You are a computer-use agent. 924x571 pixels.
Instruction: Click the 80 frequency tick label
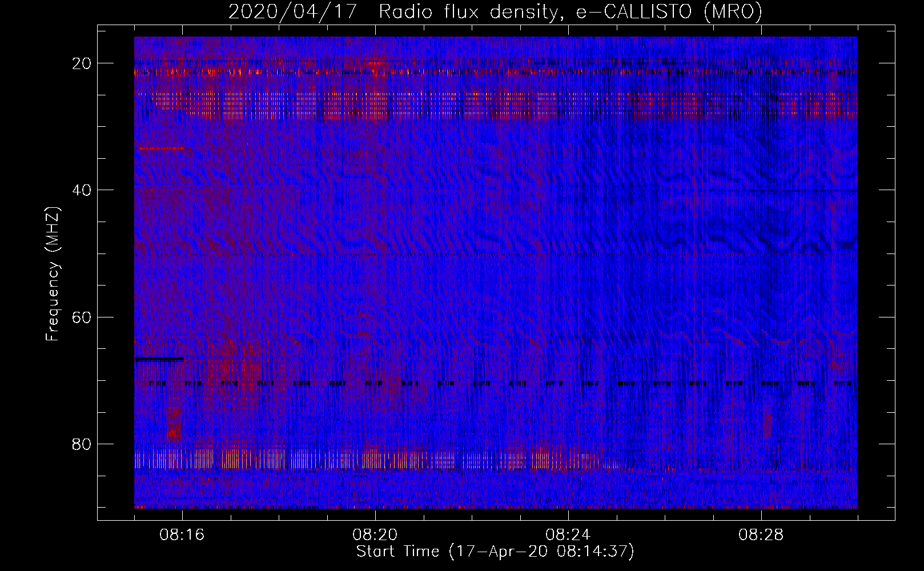click(82, 444)
